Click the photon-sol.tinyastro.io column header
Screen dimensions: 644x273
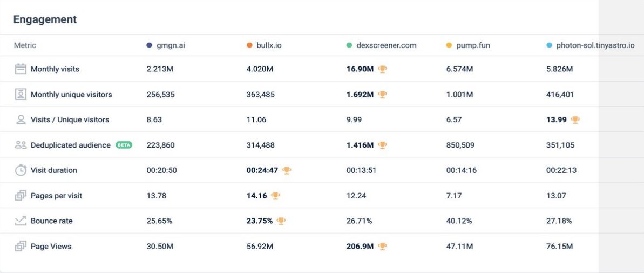595,45
